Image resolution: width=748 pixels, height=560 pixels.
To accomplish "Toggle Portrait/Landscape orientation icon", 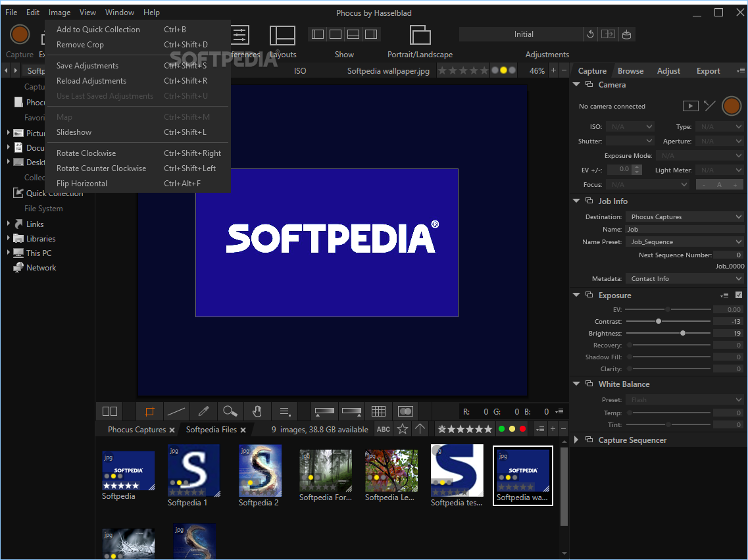I will pos(420,35).
